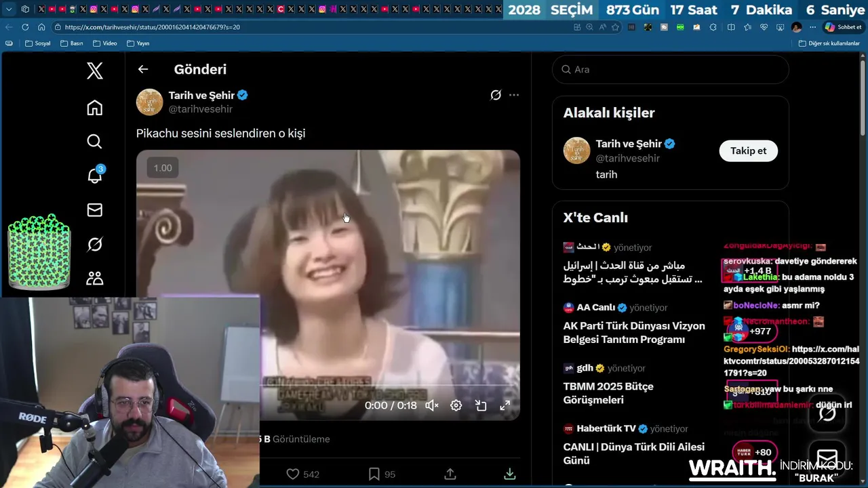Screen dimensions: 868x488
Task: Follow Tarih ve Şehir with Takip et
Action: pyautogui.click(x=748, y=150)
